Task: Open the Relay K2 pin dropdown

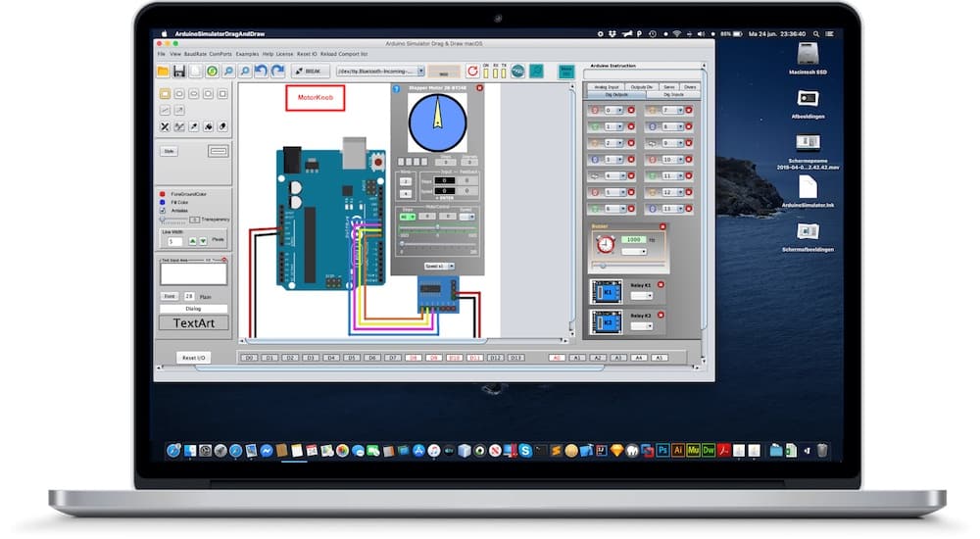Action: [x=641, y=326]
